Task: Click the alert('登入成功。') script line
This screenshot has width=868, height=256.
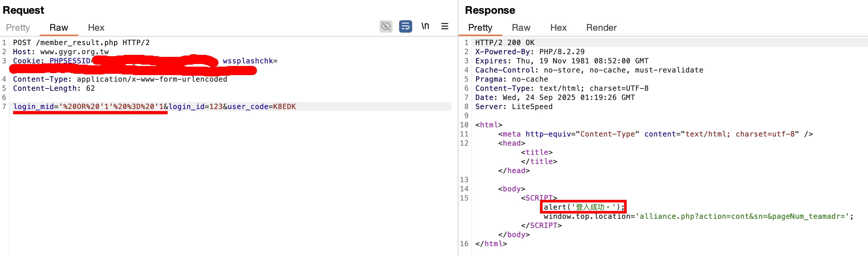Action: pos(584,207)
